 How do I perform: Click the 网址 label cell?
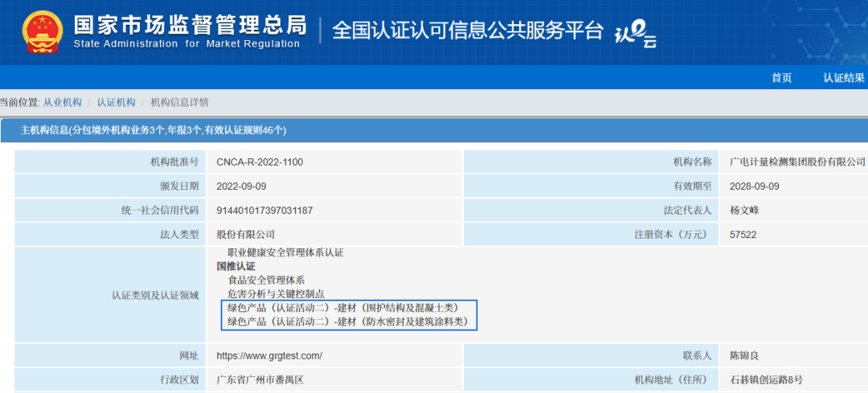(109, 355)
